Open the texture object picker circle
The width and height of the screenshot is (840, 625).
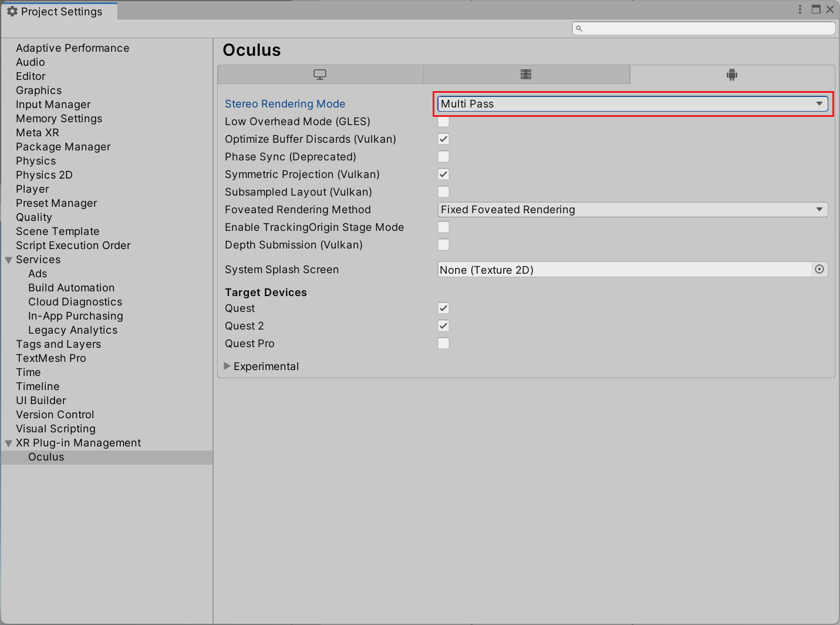[819, 270]
